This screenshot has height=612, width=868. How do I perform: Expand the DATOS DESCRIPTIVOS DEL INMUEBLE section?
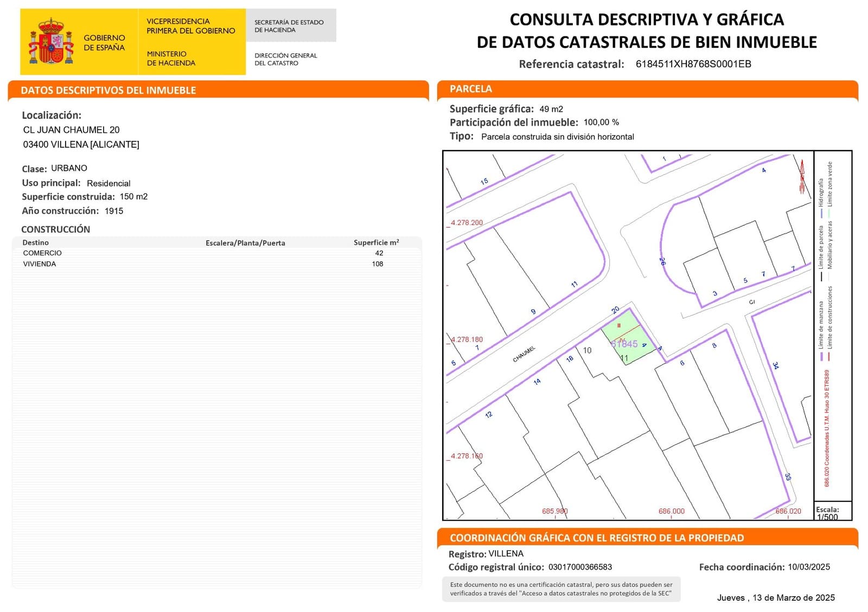108,90
